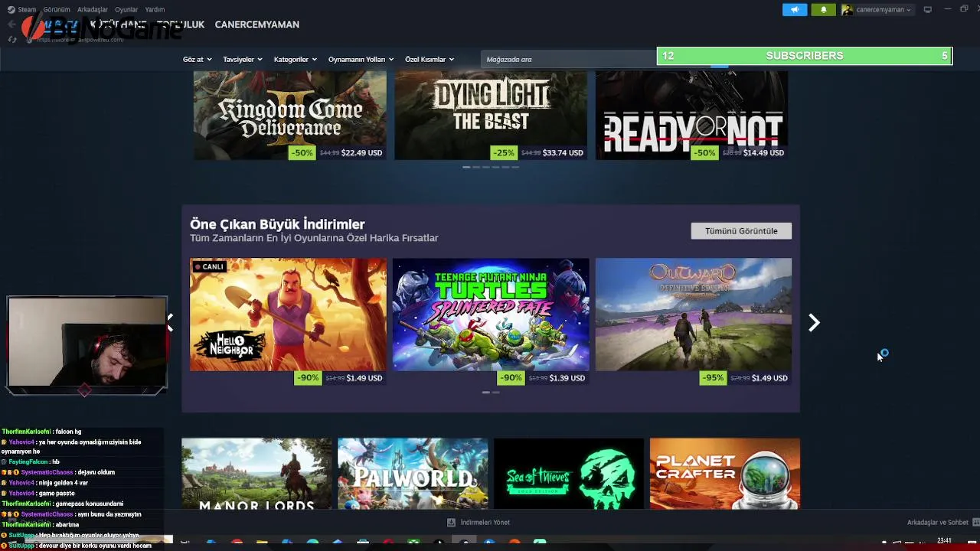Click the friends chat icon at bottom right
This screenshot has height=551, width=980.
click(x=975, y=523)
